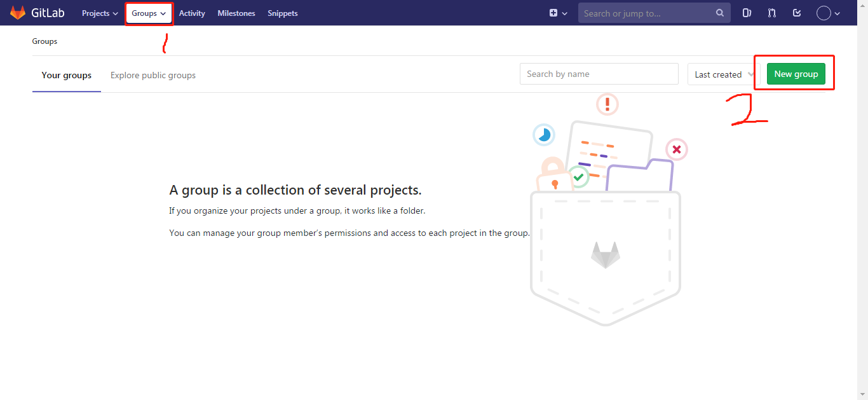Image resolution: width=868 pixels, height=400 pixels.
Task: Click the red X error illustration icon
Action: (676, 149)
